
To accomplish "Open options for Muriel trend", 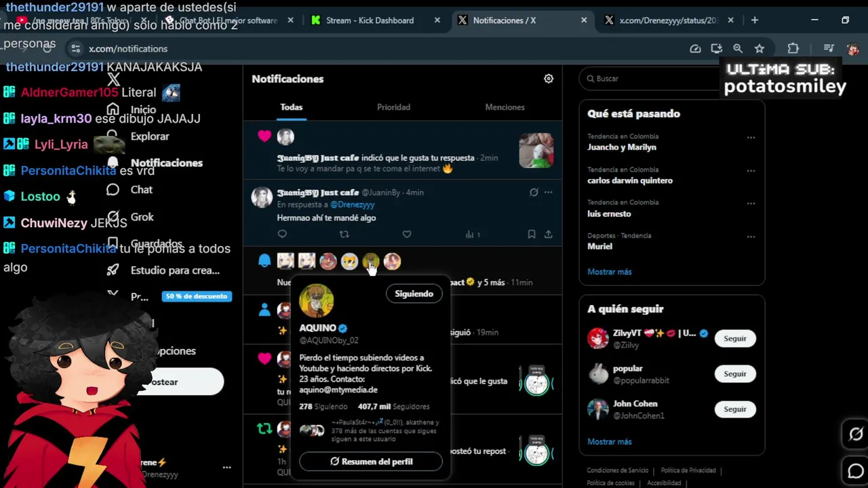I will click(x=751, y=237).
